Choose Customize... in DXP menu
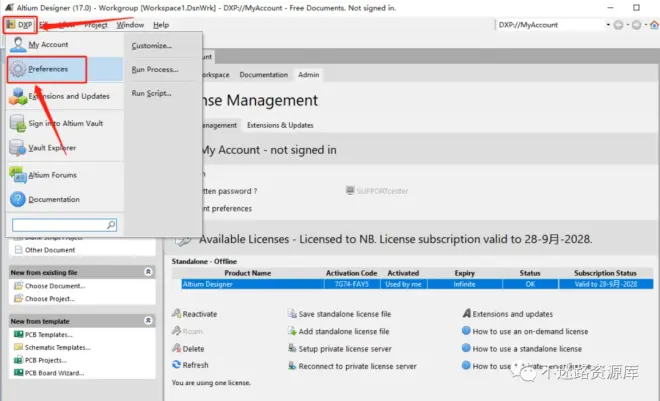This screenshot has height=401, width=660. [152, 45]
